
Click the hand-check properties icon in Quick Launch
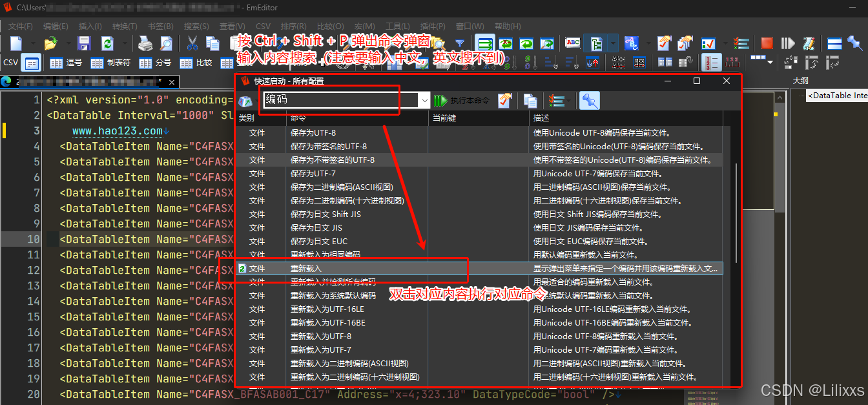click(505, 101)
